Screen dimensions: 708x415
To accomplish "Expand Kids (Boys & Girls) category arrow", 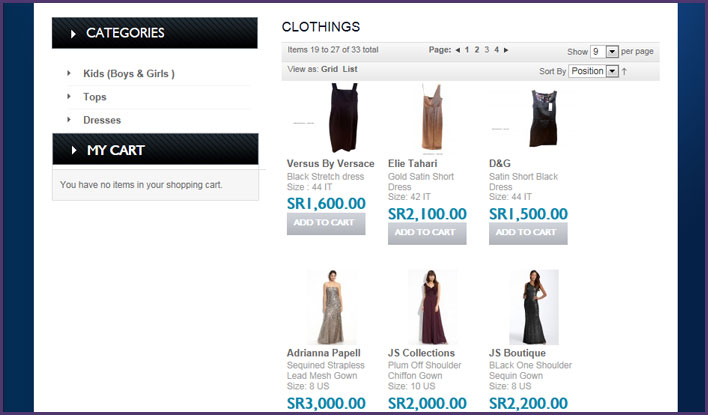I will tap(69, 73).
